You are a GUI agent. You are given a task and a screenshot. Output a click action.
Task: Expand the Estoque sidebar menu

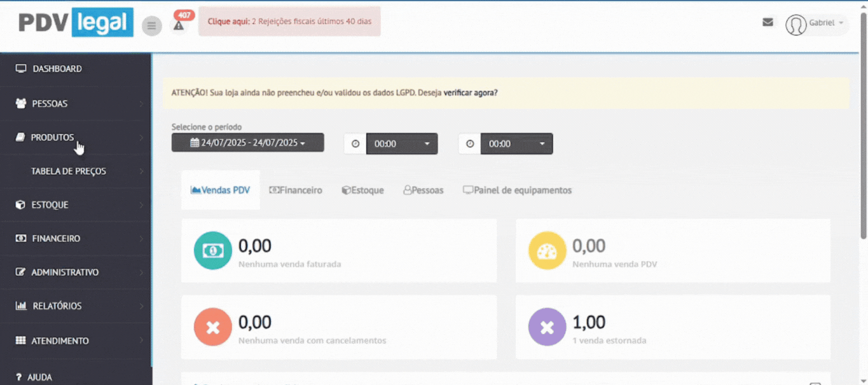point(50,205)
